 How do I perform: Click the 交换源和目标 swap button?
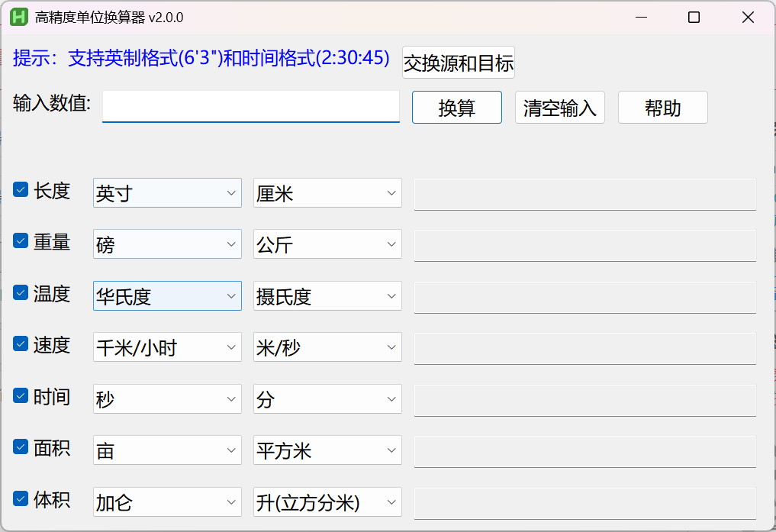click(x=458, y=63)
